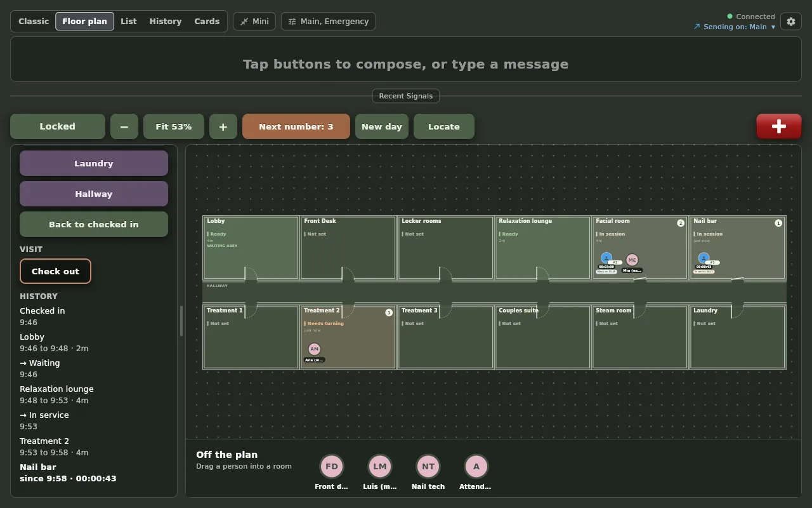Select the Couples suite room

tap(543, 337)
